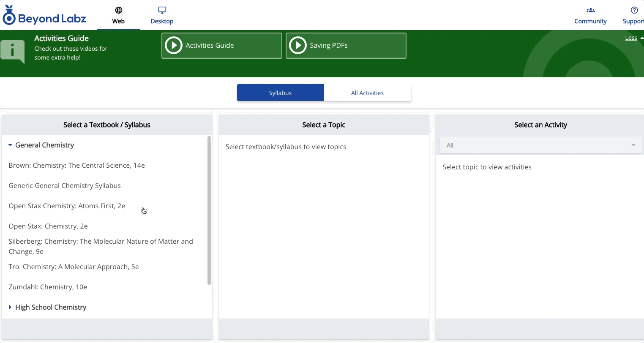
Task: Open the Activities Guide video button
Action: tap(222, 46)
